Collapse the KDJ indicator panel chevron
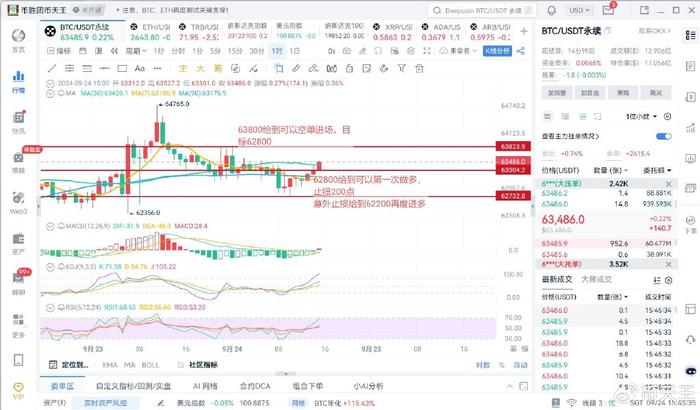This screenshot has height=410, width=700. pos(50,267)
